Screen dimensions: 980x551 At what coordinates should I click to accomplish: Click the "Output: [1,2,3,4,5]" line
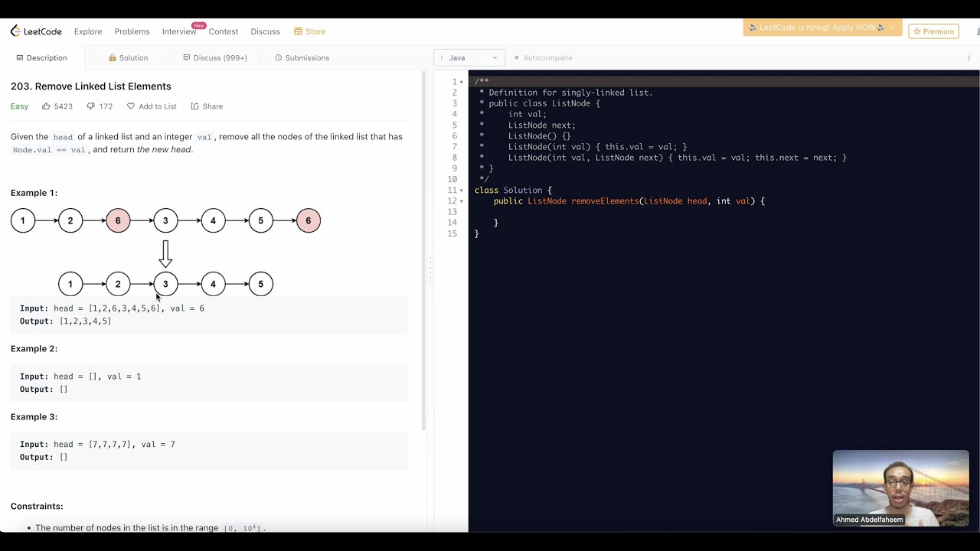tap(66, 321)
